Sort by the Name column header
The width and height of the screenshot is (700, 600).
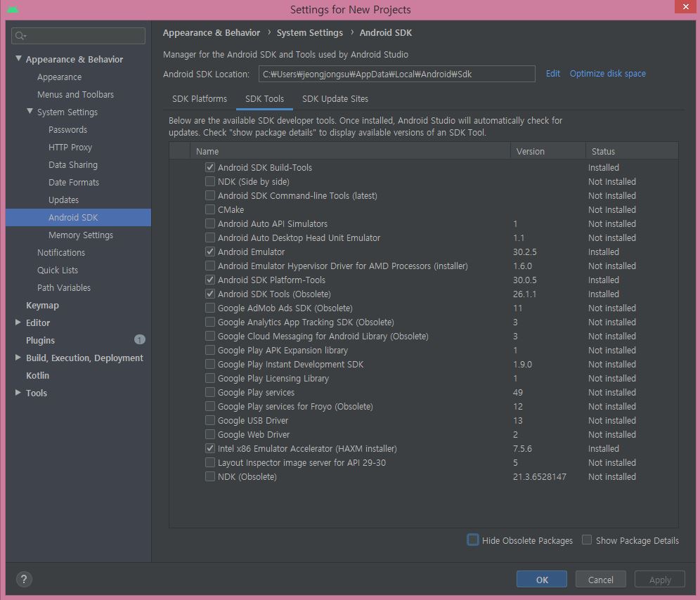[350, 151]
